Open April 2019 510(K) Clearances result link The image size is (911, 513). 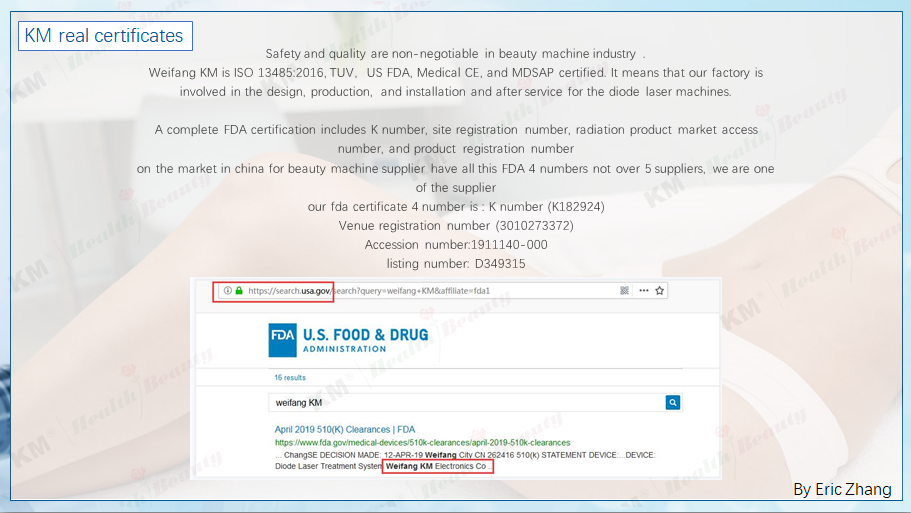coord(345,429)
